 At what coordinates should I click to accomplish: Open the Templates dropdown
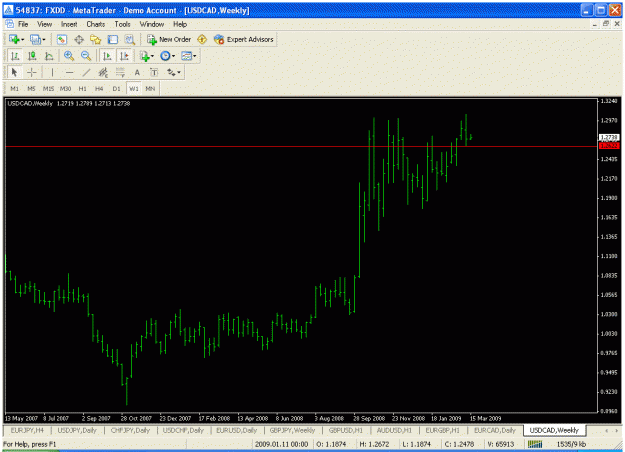tap(189, 56)
